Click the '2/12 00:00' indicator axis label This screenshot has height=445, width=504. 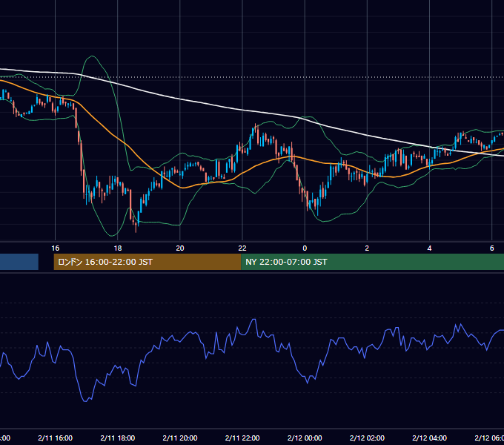coord(305,438)
